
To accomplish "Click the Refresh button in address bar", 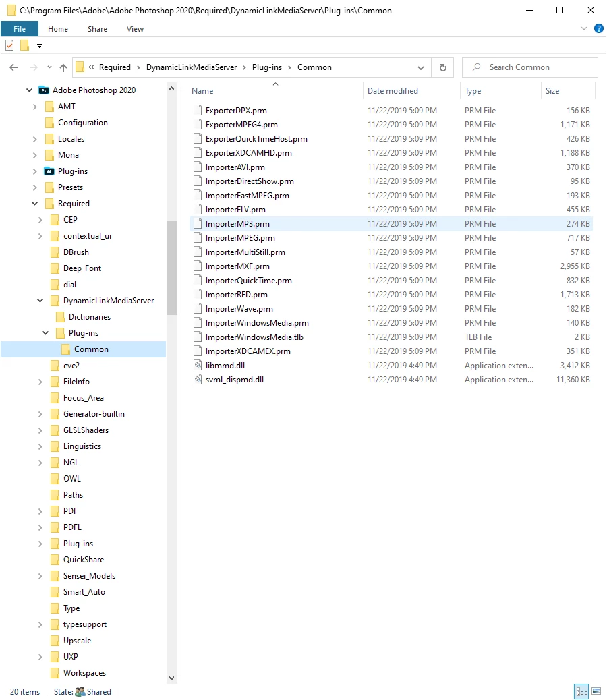I will tap(442, 67).
